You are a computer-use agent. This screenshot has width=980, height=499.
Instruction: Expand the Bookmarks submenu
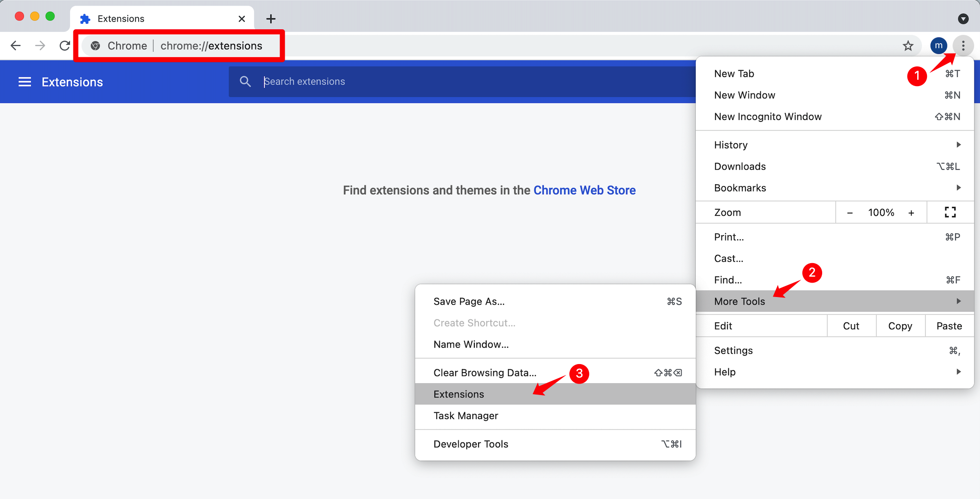click(835, 188)
